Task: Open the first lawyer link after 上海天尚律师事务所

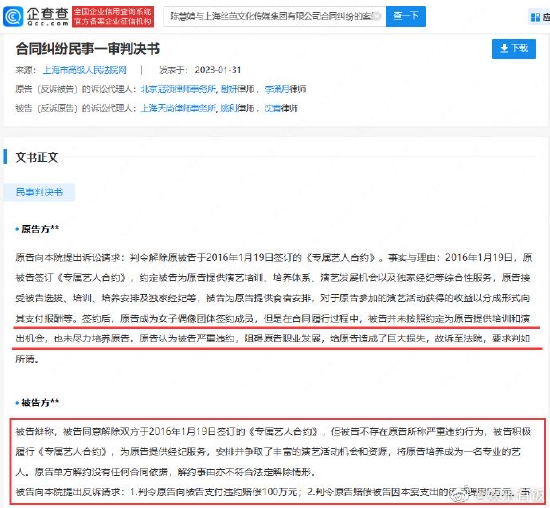Action: pos(229,108)
